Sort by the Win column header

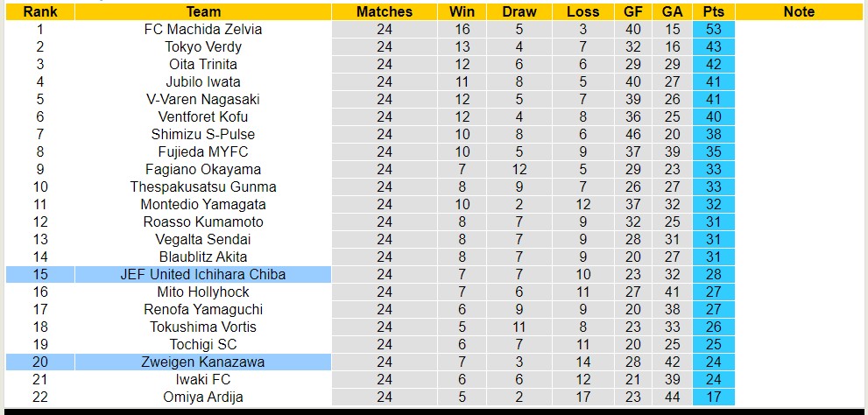pyautogui.click(x=462, y=11)
